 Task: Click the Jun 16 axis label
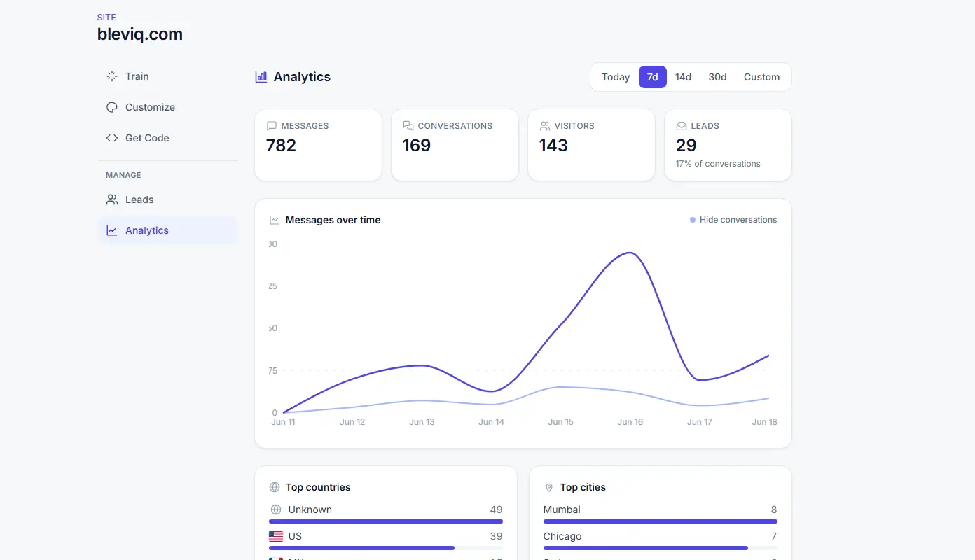630,422
